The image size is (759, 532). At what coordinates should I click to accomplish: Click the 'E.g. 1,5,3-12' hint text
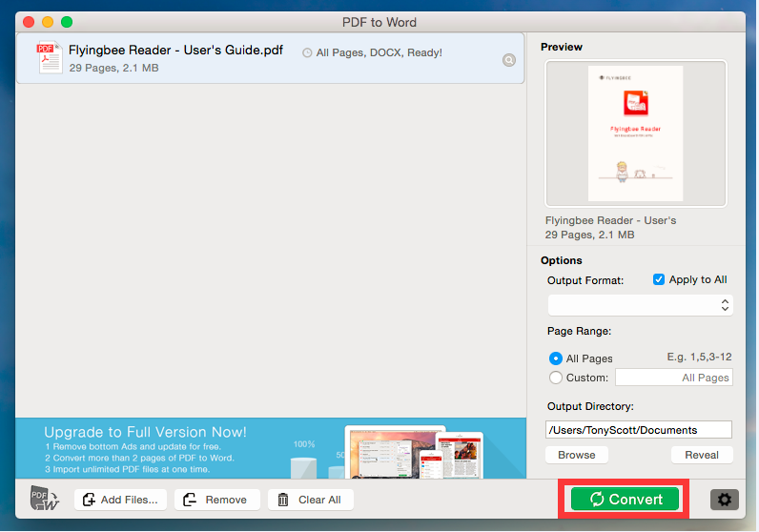point(699,357)
